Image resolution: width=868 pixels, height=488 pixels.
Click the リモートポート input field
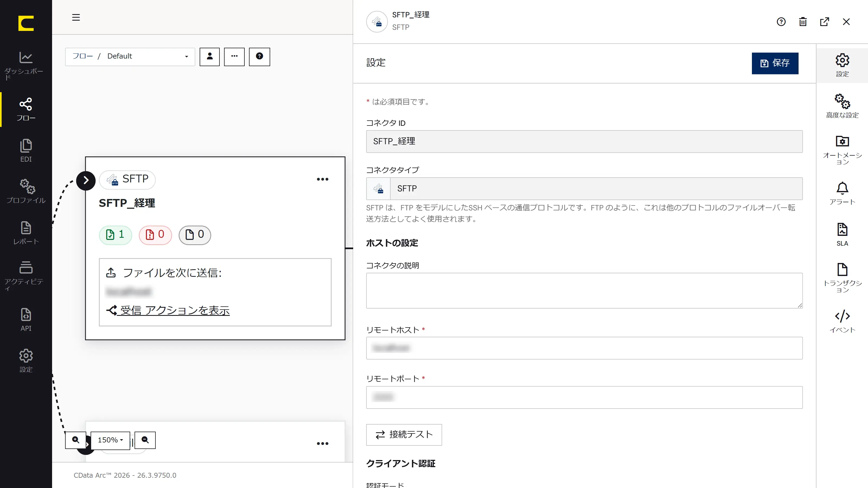tap(584, 397)
